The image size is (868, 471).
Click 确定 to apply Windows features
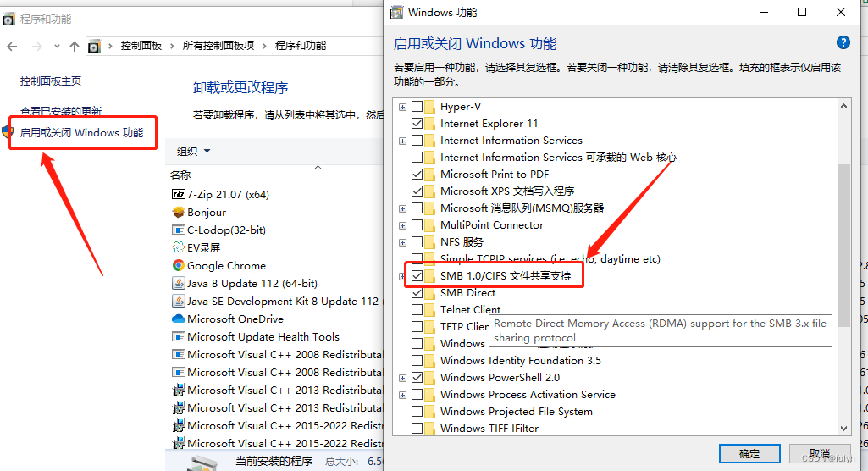tap(749, 453)
